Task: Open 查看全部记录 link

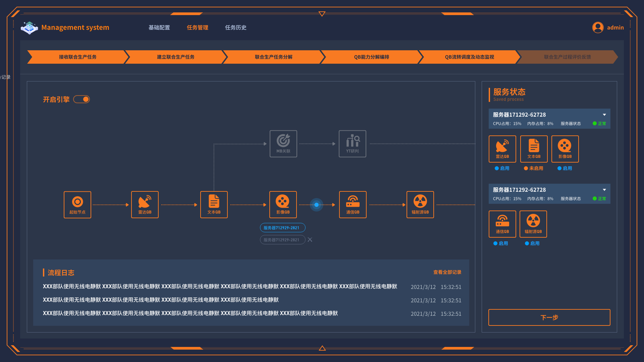Action: pyautogui.click(x=447, y=272)
